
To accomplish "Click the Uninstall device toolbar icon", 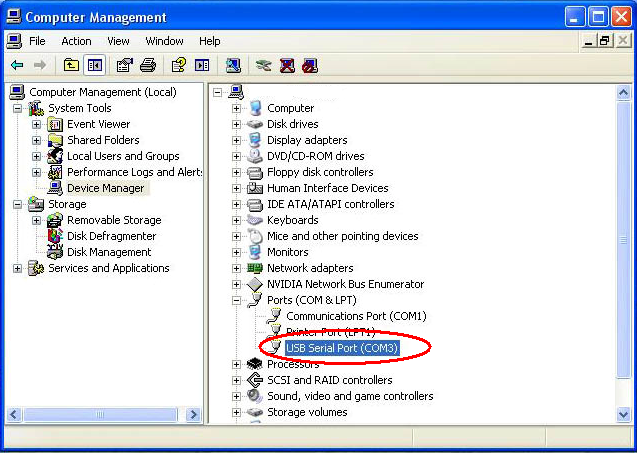I will point(287,65).
